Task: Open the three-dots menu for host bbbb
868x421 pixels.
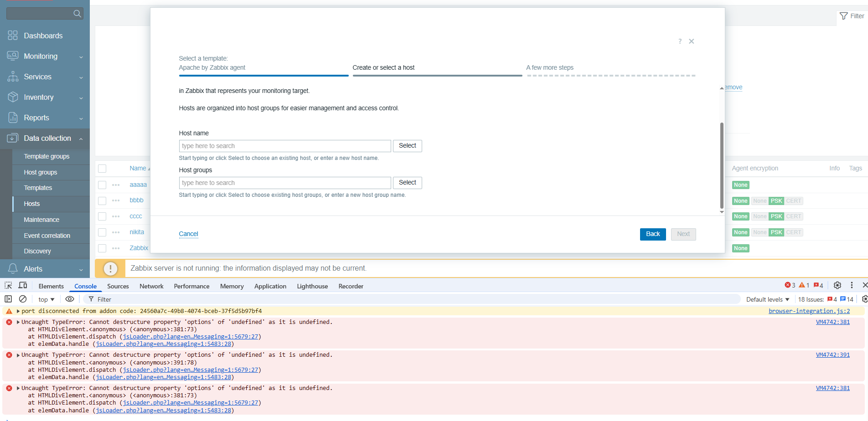Action: pos(116,200)
